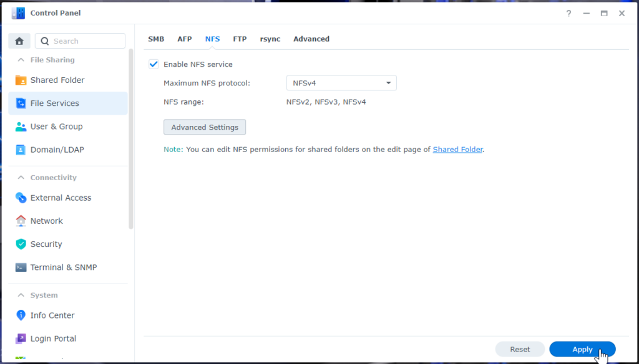Click Apply to save NFS settings
Viewport: 639px width, 364px height.
click(582, 349)
